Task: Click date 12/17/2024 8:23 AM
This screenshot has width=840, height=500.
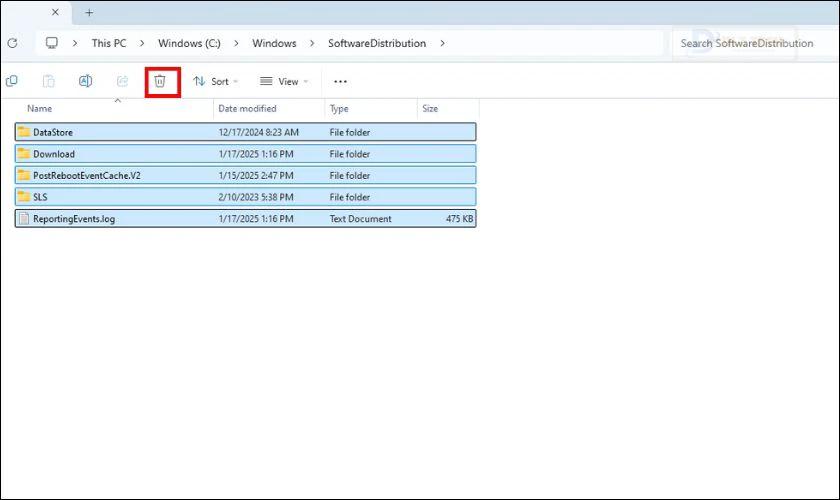Action: point(258,132)
